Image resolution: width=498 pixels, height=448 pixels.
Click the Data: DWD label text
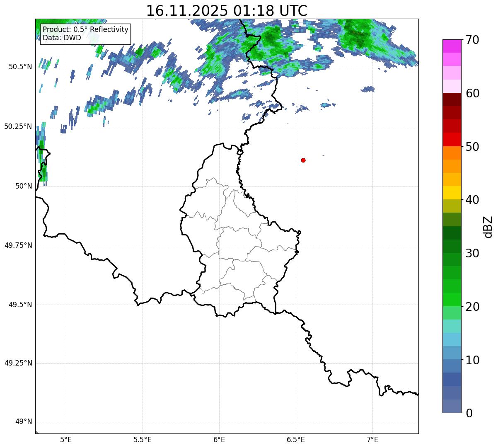62,38
